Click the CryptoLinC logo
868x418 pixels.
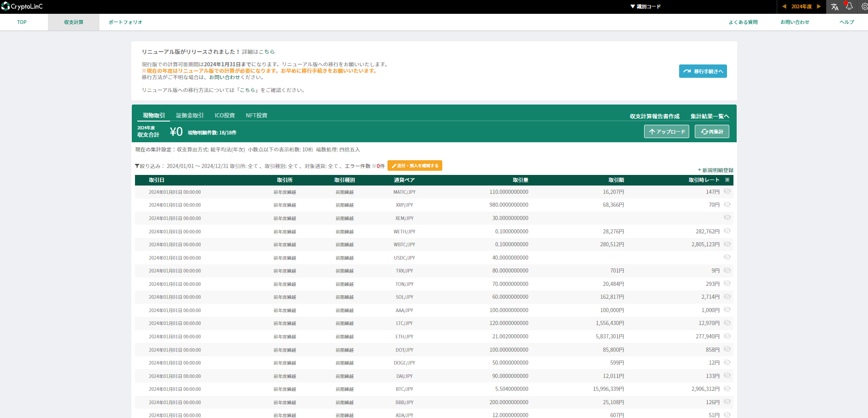point(22,6)
